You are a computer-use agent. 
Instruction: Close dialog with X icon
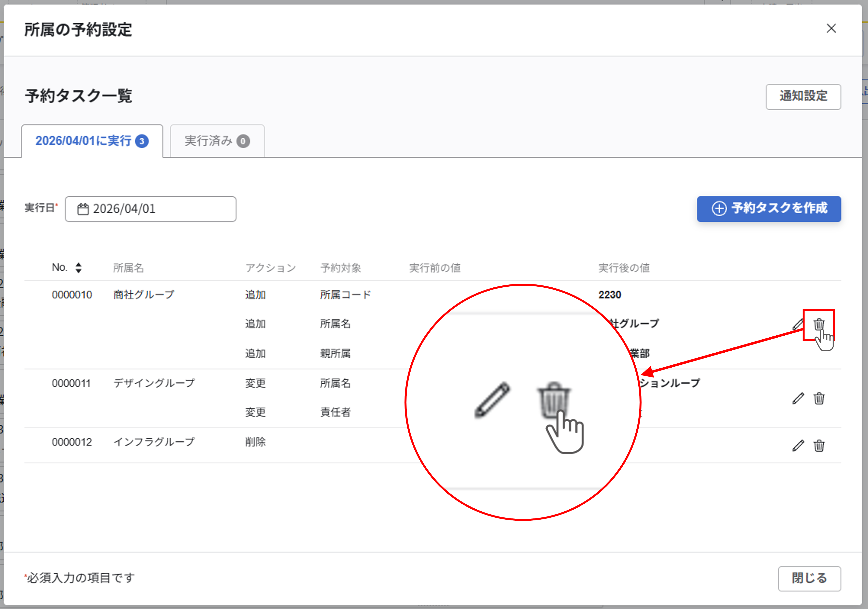click(831, 28)
